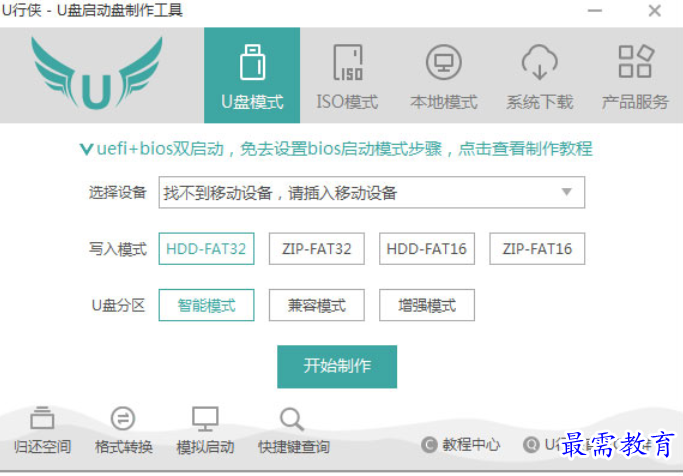Image resolution: width=683 pixels, height=476 pixels.
Task: Minimize the U行侠 window
Action: click(595, 10)
